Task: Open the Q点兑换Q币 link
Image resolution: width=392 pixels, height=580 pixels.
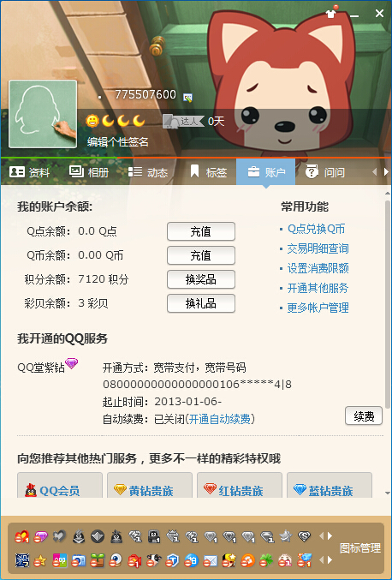Action: click(317, 229)
